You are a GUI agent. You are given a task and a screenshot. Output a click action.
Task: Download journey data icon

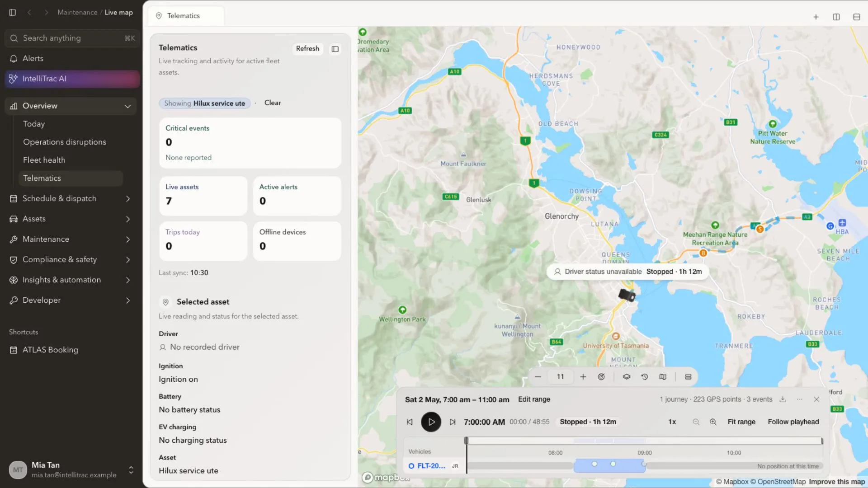coord(783,399)
